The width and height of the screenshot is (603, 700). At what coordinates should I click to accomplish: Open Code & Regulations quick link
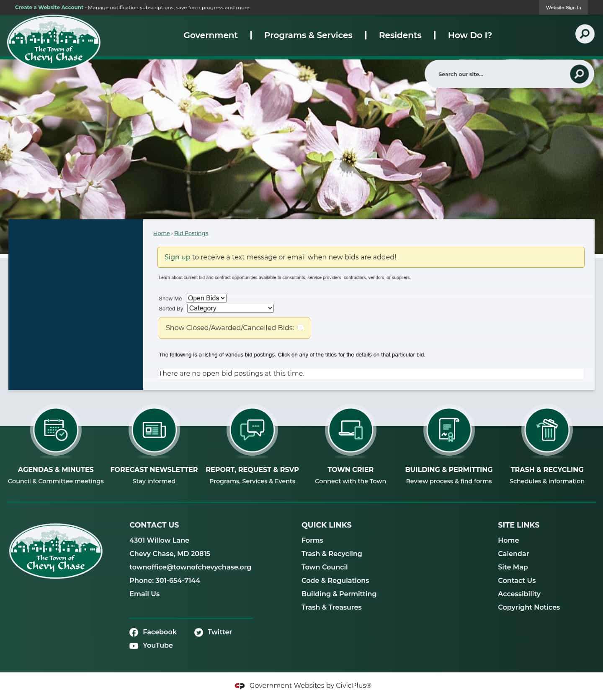click(x=335, y=580)
